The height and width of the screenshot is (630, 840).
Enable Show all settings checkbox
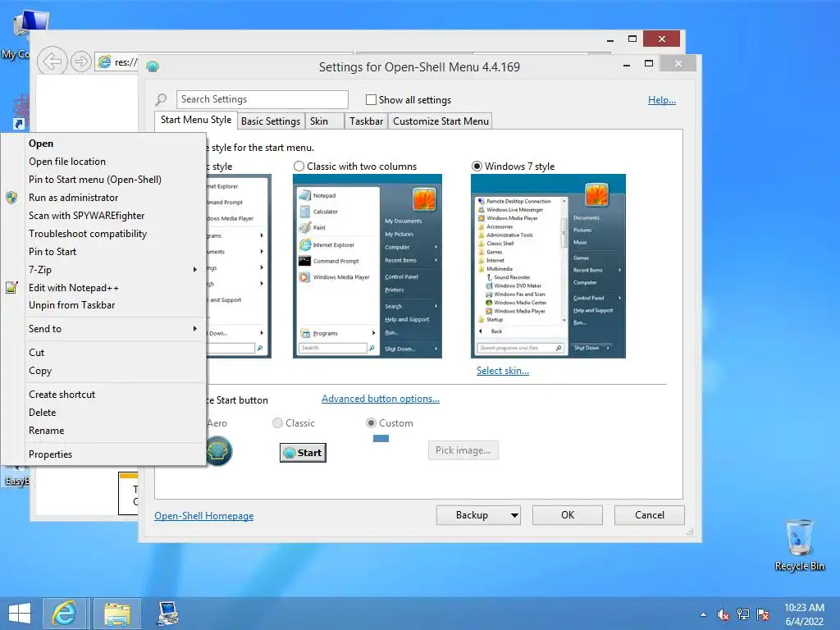[x=371, y=99]
